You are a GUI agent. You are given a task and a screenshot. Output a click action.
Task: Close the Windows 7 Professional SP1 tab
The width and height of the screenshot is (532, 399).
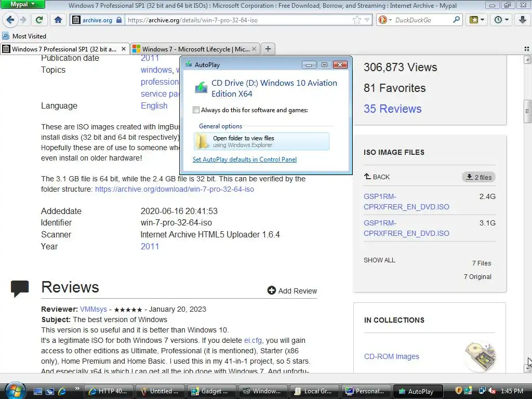click(124, 49)
